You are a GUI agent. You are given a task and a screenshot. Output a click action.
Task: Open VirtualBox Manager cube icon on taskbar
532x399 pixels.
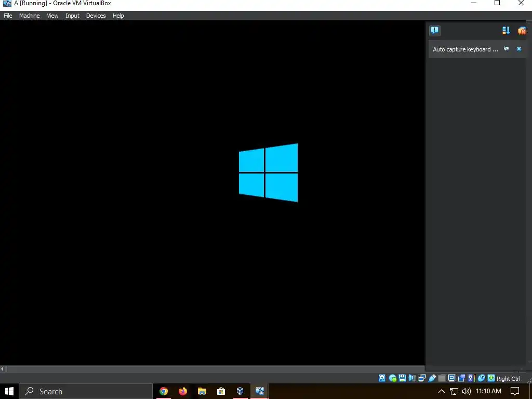click(240, 391)
